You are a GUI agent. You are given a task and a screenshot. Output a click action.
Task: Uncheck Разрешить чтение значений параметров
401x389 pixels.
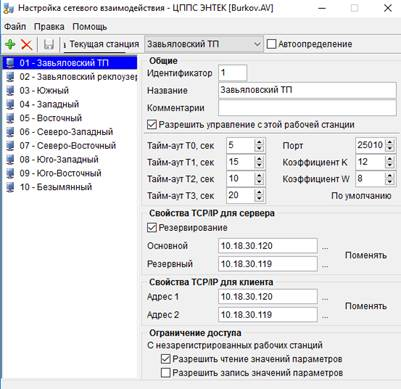point(166,359)
